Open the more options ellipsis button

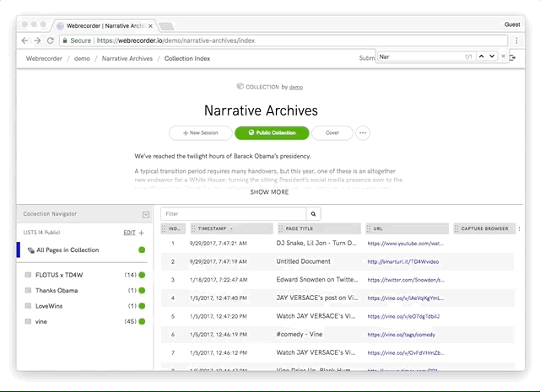[363, 133]
